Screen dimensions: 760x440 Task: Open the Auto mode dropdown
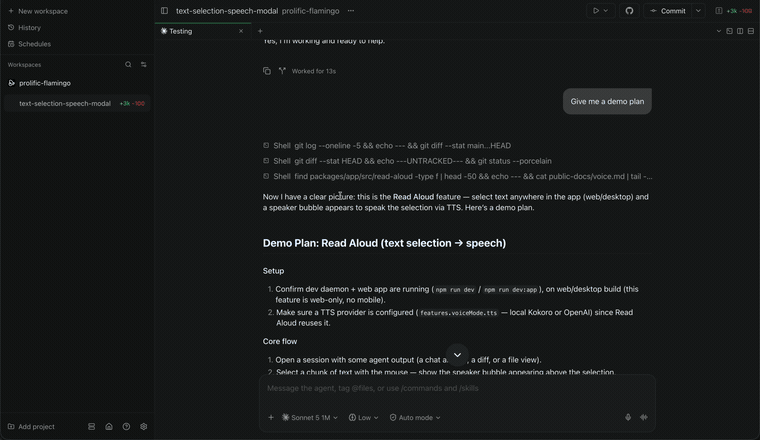point(415,417)
